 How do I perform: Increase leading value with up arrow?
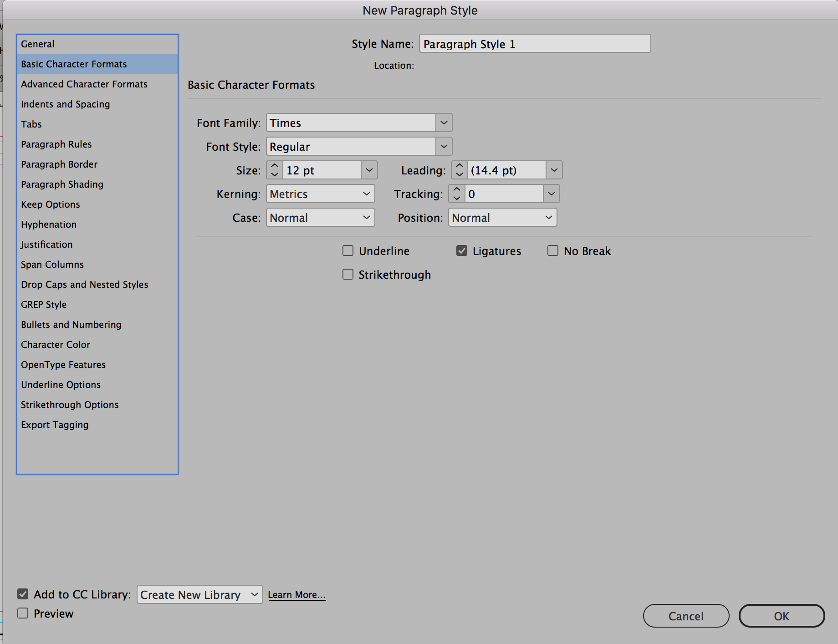460,166
